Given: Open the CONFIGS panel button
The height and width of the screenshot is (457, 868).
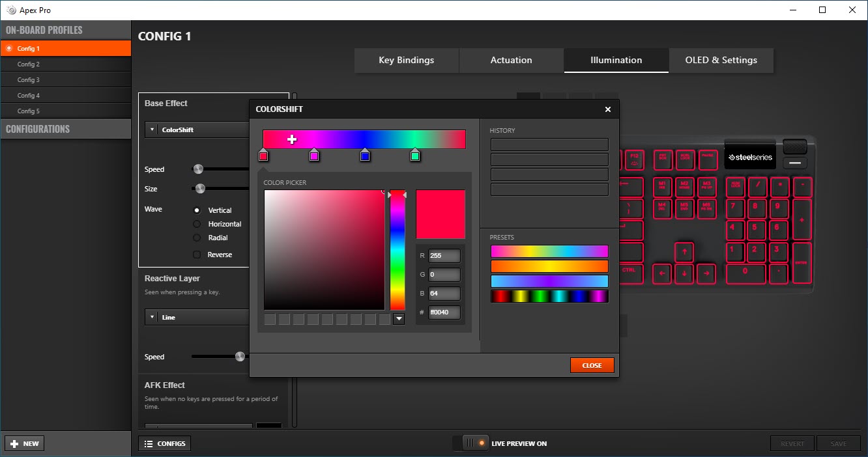Looking at the screenshot, I should tap(165, 443).
